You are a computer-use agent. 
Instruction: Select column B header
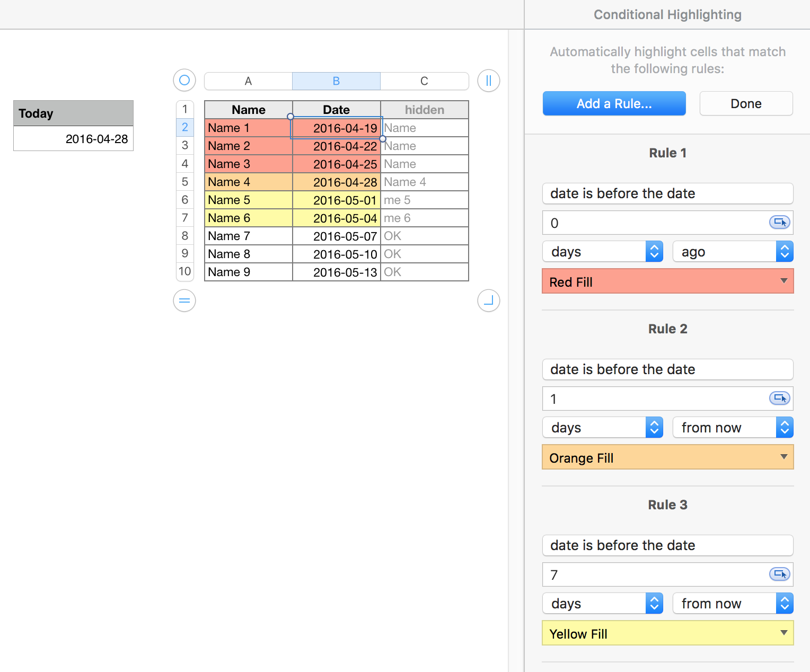[x=336, y=81]
